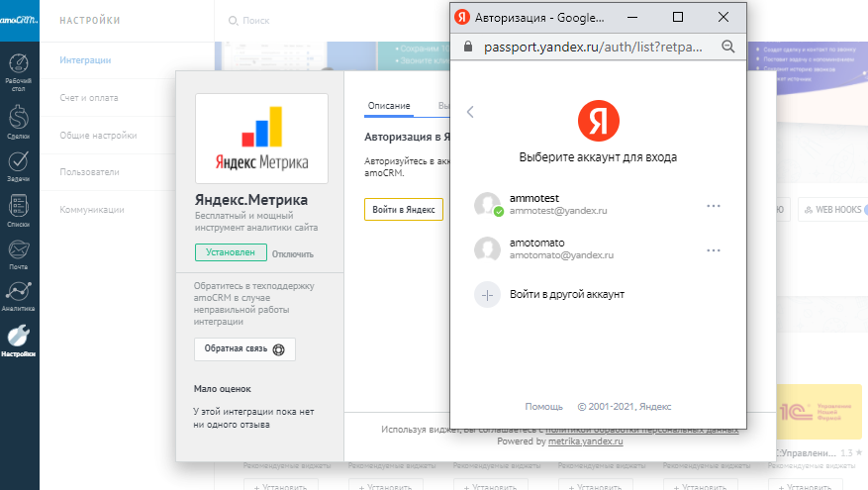Viewport: 868px width, 490px height.
Task: Minimize the Авторизация popup window
Action: click(x=632, y=17)
